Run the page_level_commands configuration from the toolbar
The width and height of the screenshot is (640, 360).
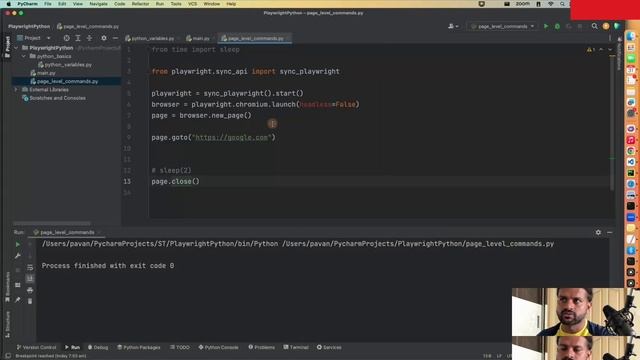(546, 26)
